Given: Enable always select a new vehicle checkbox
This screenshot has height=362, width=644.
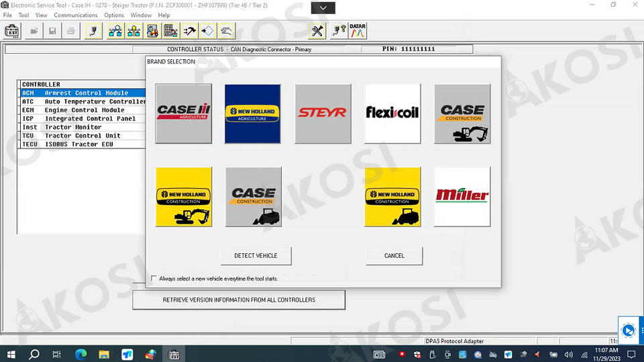Looking at the screenshot, I should 154,278.
